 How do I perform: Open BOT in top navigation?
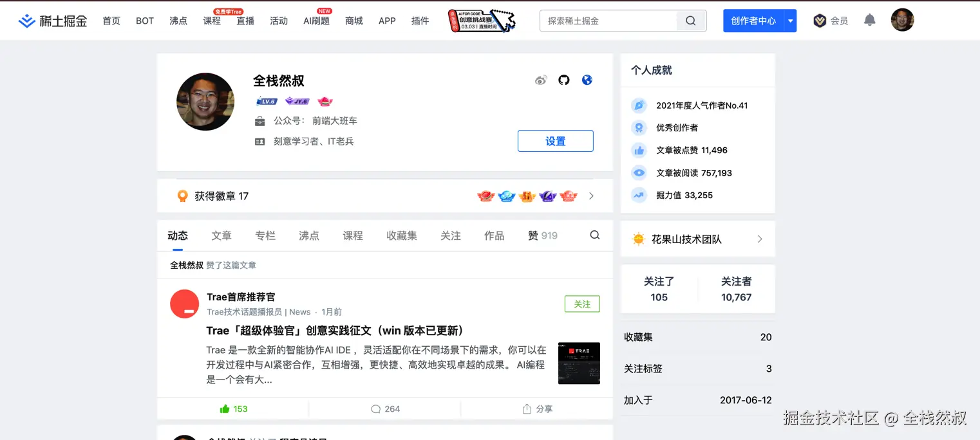(145, 21)
